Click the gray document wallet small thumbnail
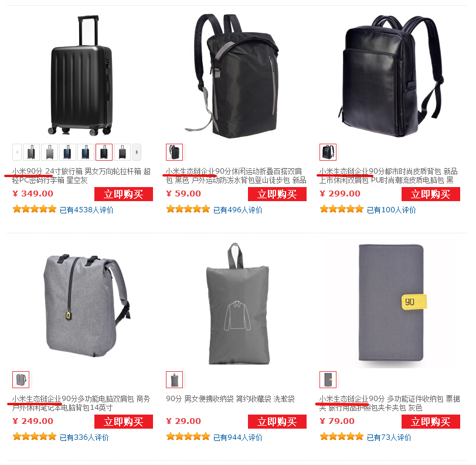Viewport: 476px width, 465px height. coord(328,379)
